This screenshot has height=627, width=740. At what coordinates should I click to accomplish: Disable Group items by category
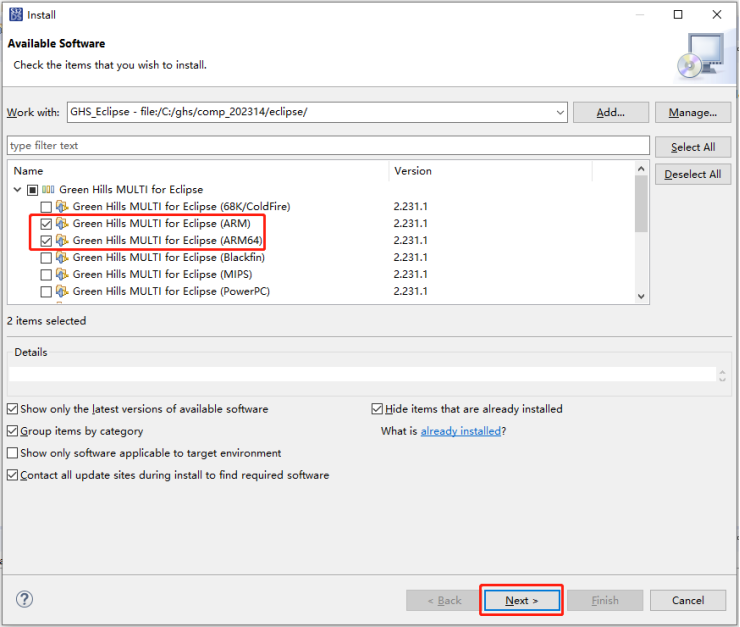click(x=12, y=431)
